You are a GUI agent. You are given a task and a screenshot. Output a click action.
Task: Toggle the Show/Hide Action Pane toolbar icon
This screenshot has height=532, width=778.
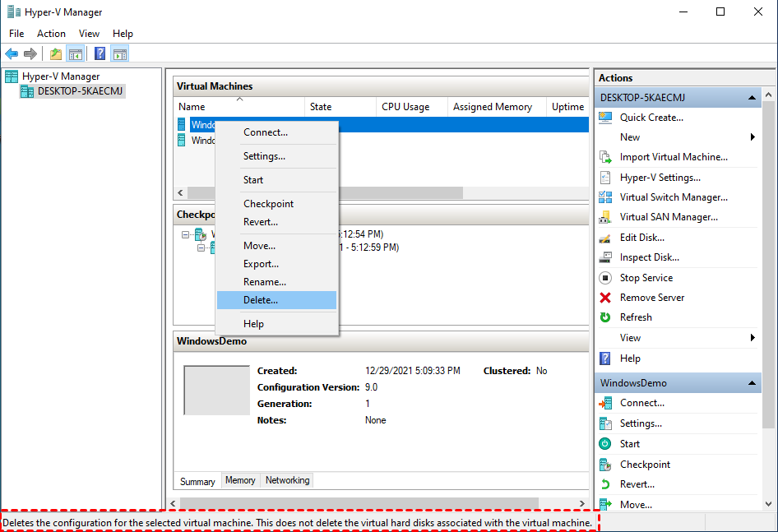pos(119,53)
